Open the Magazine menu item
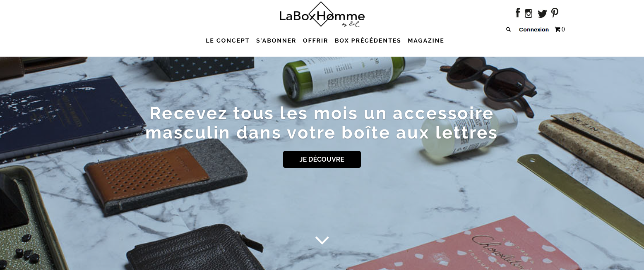The image size is (644, 270). (426, 41)
